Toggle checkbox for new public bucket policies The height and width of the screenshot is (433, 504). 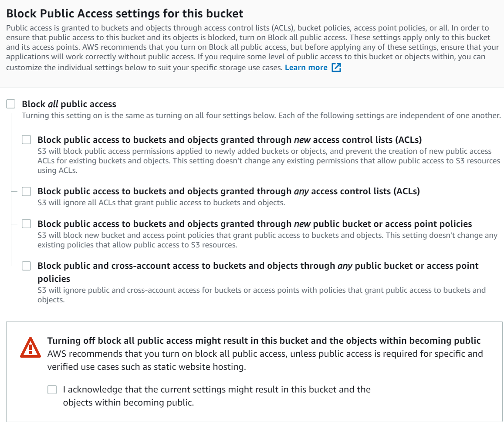pyautogui.click(x=27, y=224)
